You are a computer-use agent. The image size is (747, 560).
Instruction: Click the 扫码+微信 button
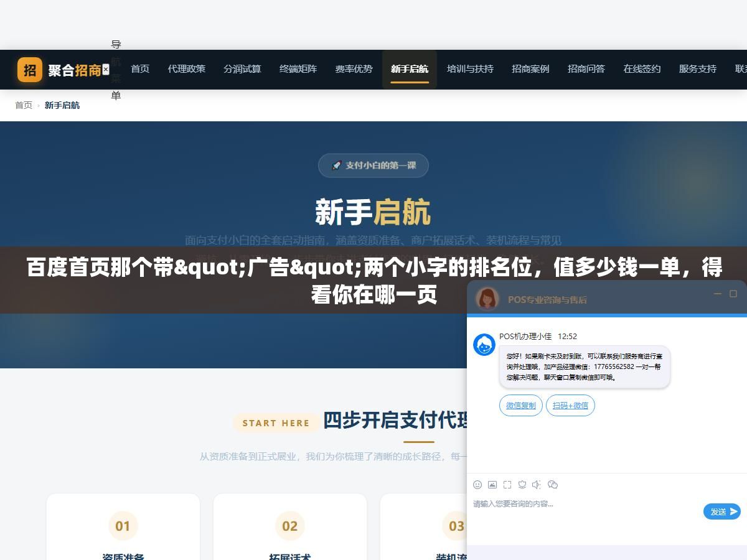pos(571,406)
